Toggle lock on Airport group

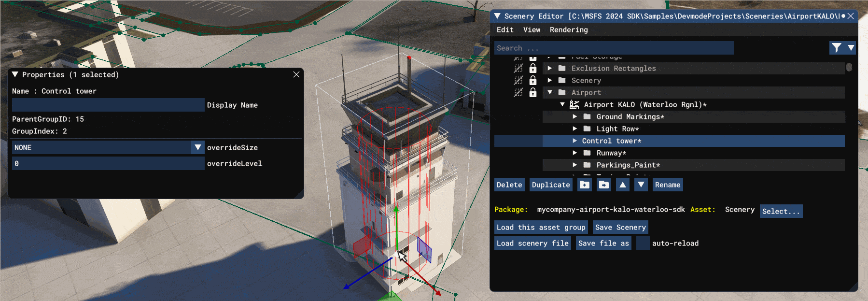[x=533, y=92]
